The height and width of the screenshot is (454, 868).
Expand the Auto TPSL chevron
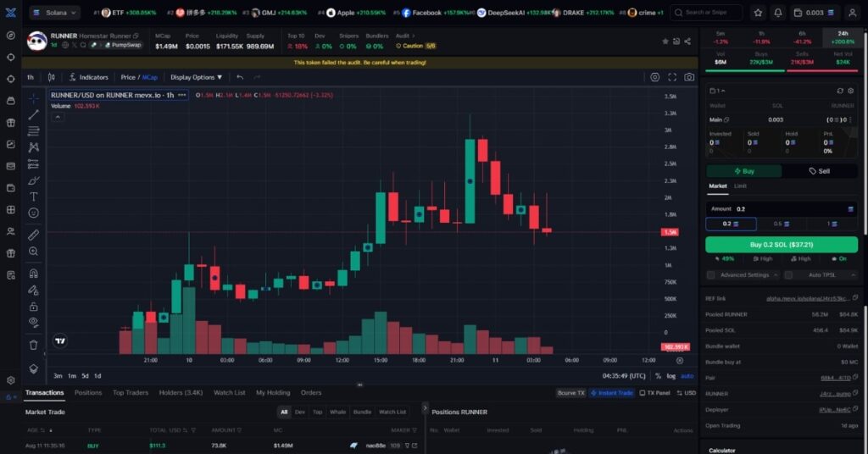853,274
